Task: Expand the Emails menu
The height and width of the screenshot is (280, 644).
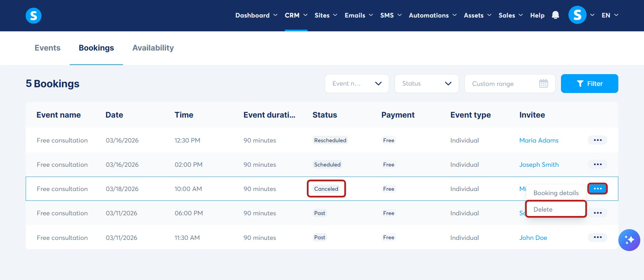Action: point(359,15)
